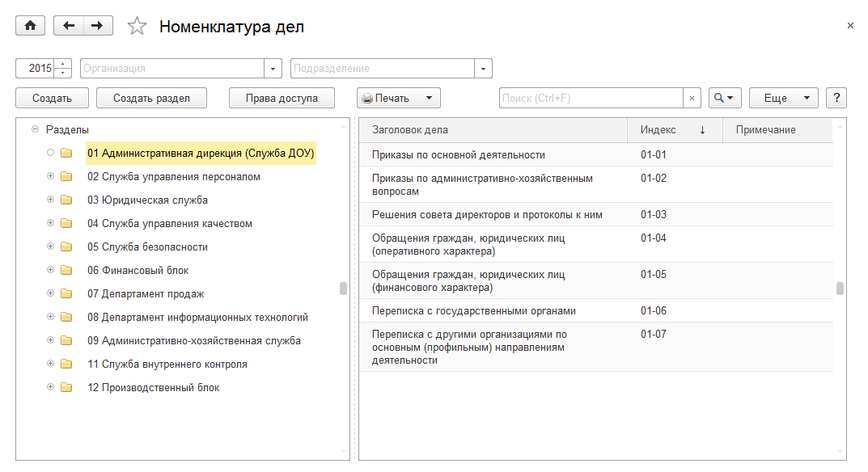Click the folder icon beside 03 Юридическая служба
The height and width of the screenshot is (472, 868).
66,199
